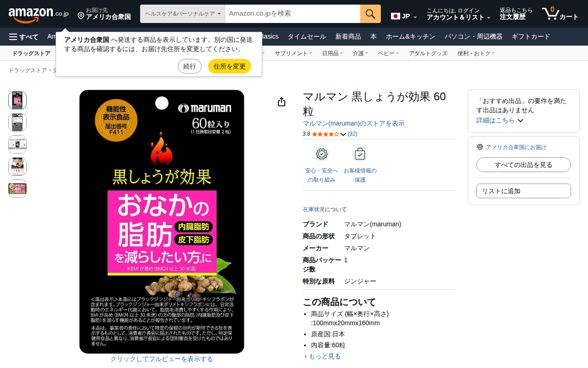Click the delivery location pin in header
Viewport: 588px width, 368px height.
pyautogui.click(x=81, y=16)
